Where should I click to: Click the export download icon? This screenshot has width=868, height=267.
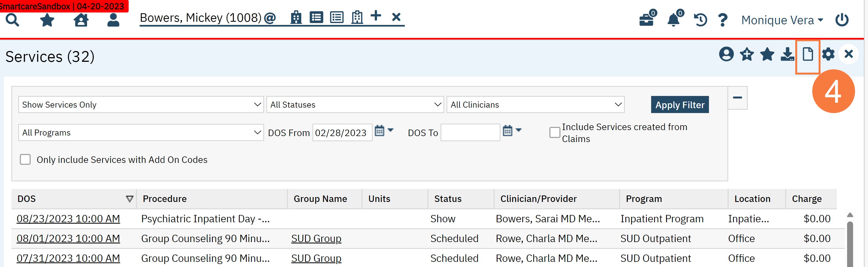(x=787, y=54)
